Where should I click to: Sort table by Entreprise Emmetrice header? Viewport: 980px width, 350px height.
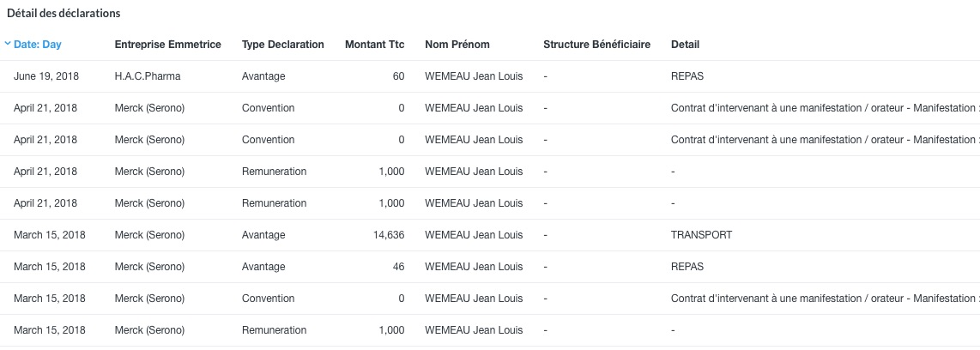pos(167,45)
